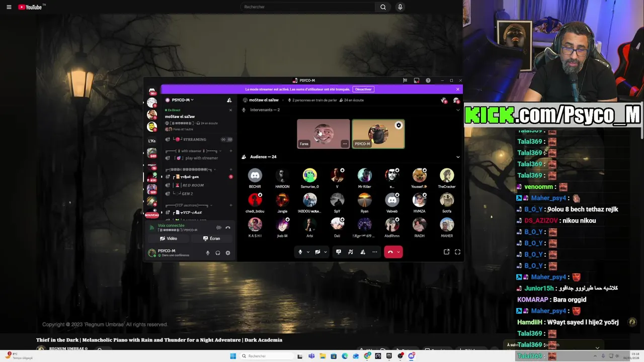This screenshot has height=362, width=644.
Task: Click the invite-to-speak icon in stage controls
Action: [363, 252]
